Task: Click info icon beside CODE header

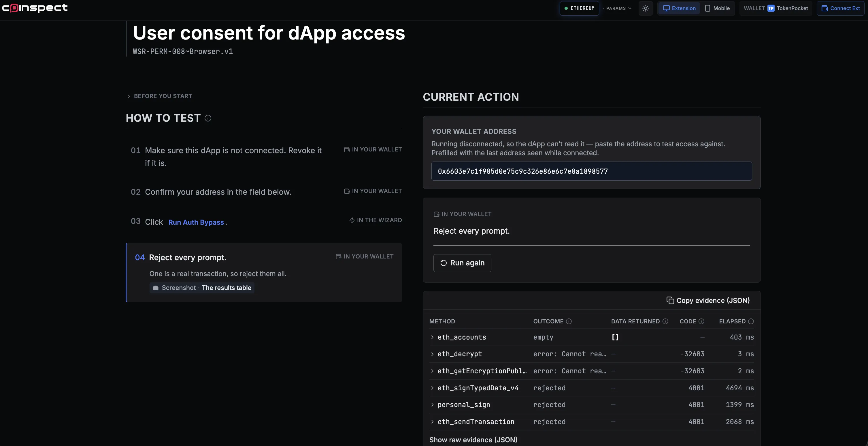Action: [701, 321]
